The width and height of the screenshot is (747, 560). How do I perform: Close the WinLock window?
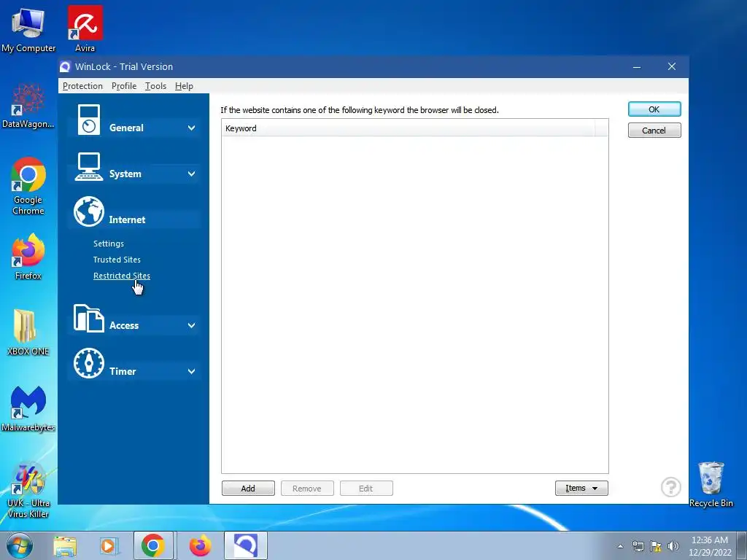672,66
